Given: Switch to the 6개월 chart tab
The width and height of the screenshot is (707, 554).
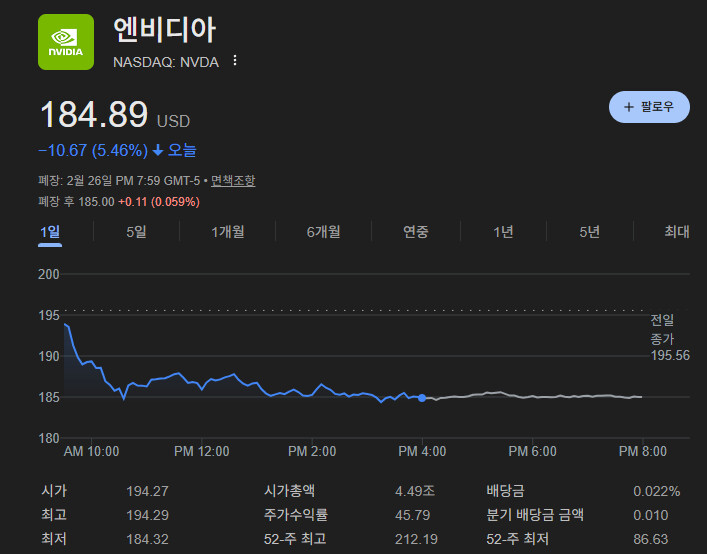Looking at the screenshot, I should tap(323, 232).
